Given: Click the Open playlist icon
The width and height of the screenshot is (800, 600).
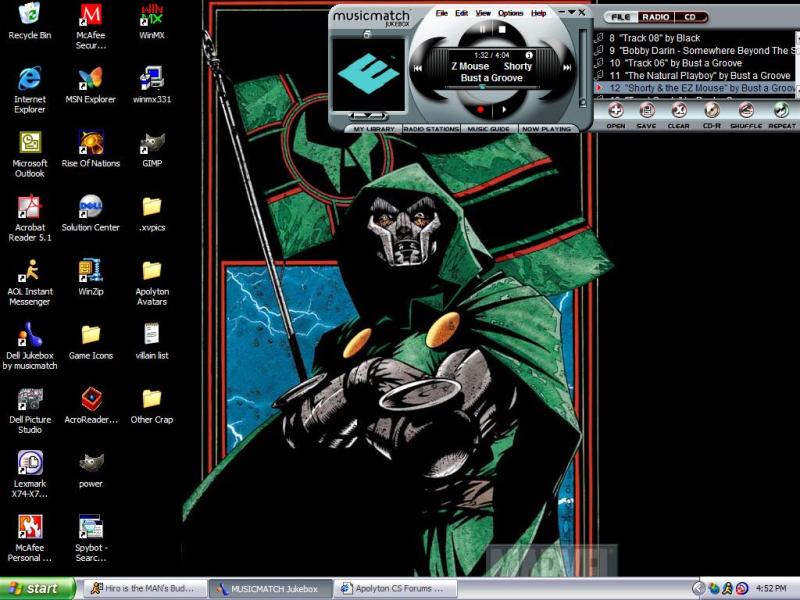Looking at the screenshot, I should (616, 111).
